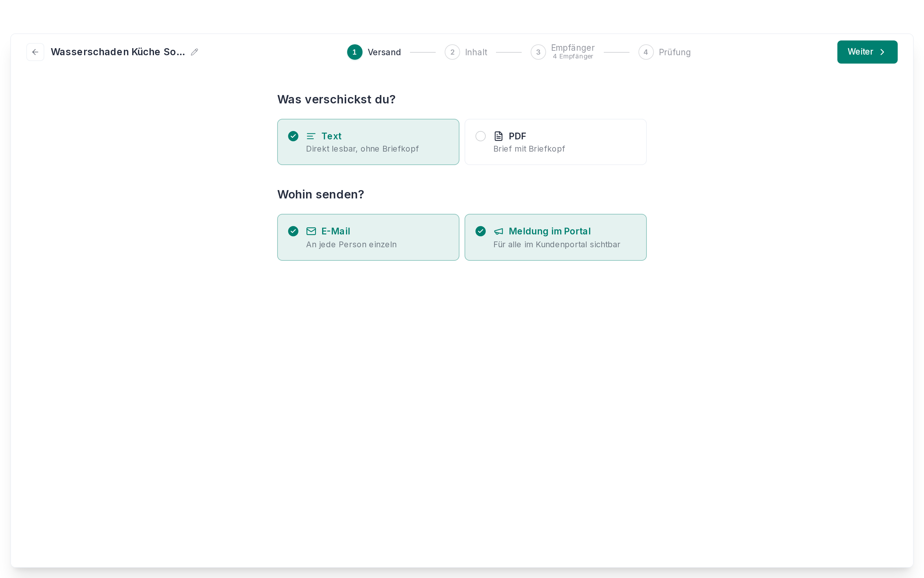Click the Text lines icon

pyautogui.click(x=311, y=136)
